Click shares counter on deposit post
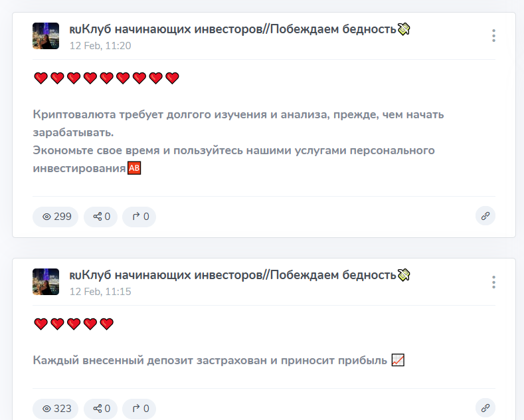Image resolution: width=524 pixels, height=420 pixels. pos(101,409)
